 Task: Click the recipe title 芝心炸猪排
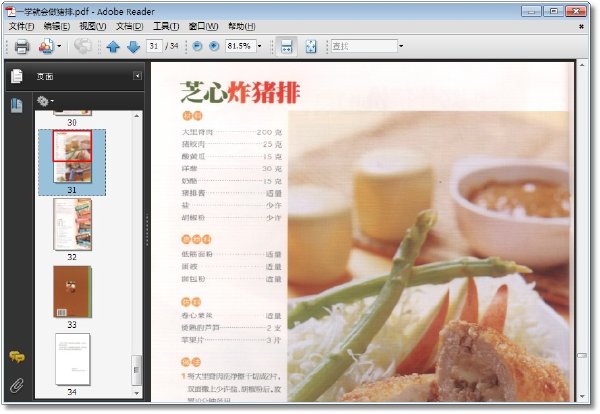point(240,92)
